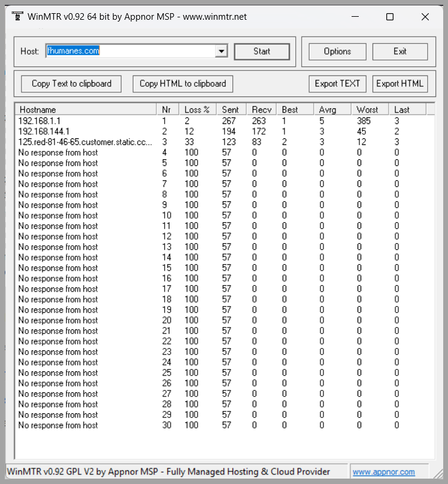
Task: Click the WinMTR app icon in title bar
Action: (17, 17)
